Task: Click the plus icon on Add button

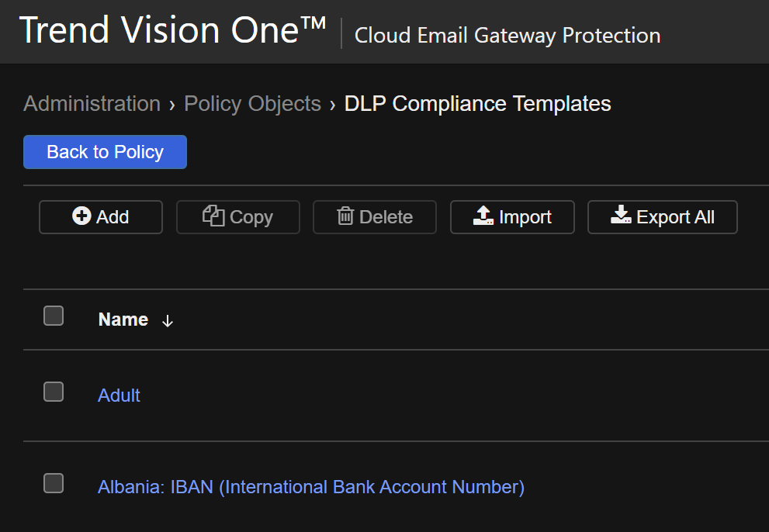Action: coord(81,216)
